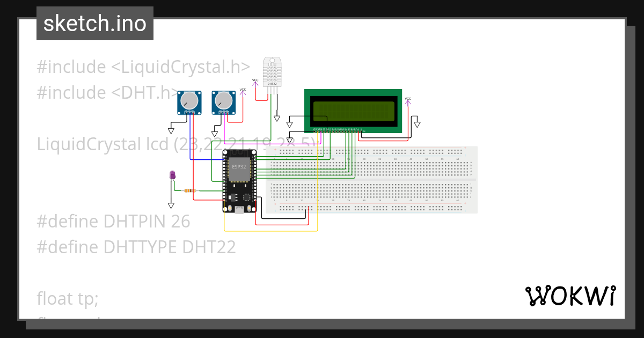This screenshot has width=644, height=338.
Task: Select the resistor next to LED
Action: 189,190
